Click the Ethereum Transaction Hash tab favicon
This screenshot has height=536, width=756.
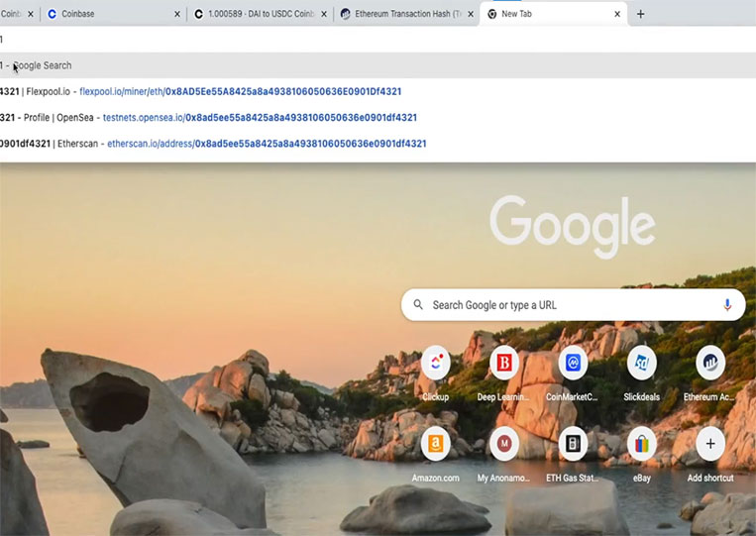345,14
